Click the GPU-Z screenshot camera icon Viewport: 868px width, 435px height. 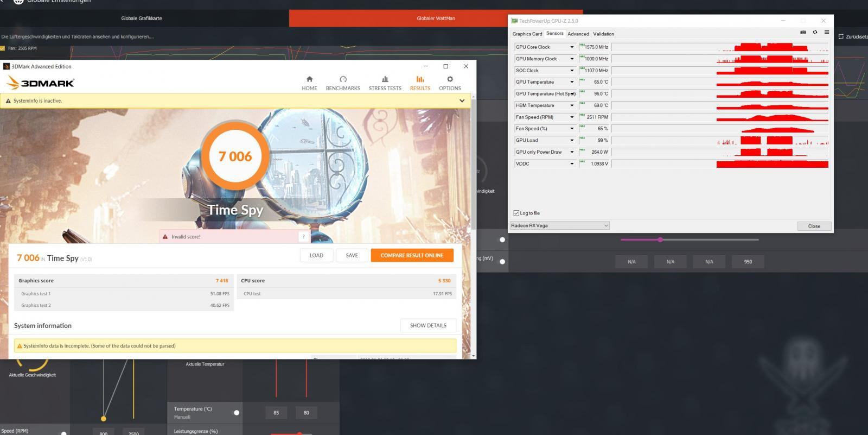803,32
